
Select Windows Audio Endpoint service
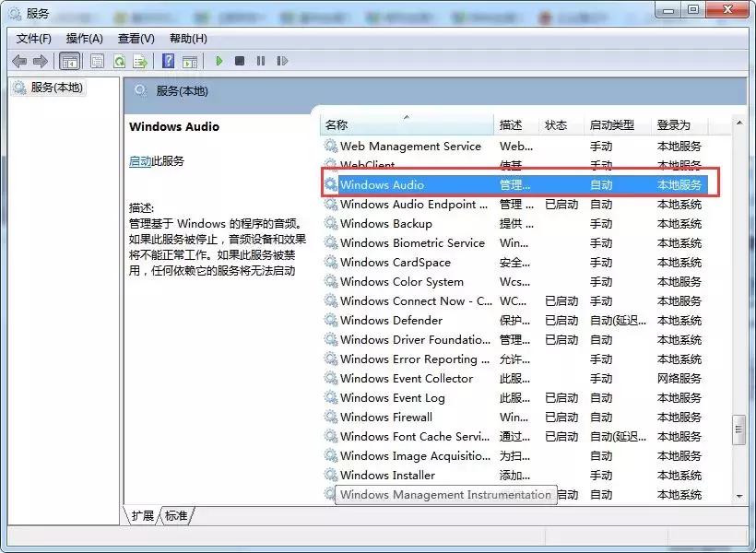click(x=514, y=205)
